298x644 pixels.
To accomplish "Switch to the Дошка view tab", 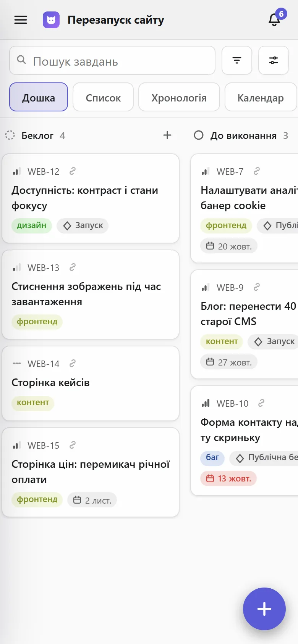I will pos(39,97).
